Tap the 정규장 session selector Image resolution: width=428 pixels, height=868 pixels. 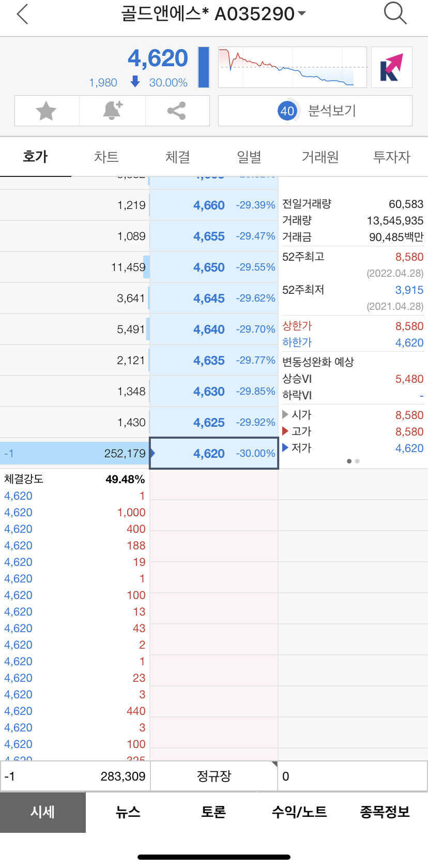[214, 776]
